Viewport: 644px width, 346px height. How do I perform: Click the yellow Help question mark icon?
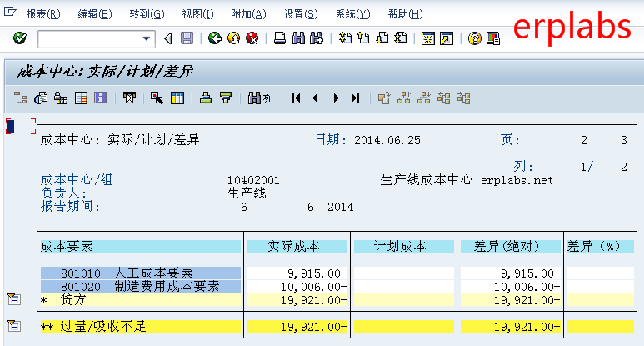pos(474,38)
